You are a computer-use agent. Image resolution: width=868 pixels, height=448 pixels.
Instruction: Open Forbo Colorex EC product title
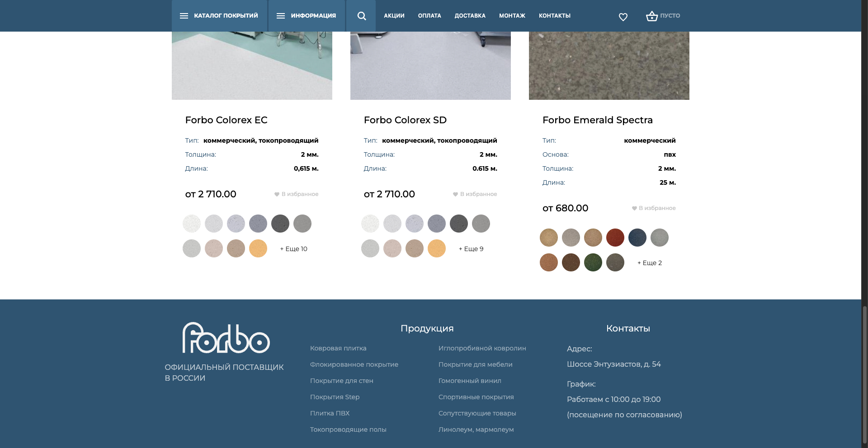[226, 120]
